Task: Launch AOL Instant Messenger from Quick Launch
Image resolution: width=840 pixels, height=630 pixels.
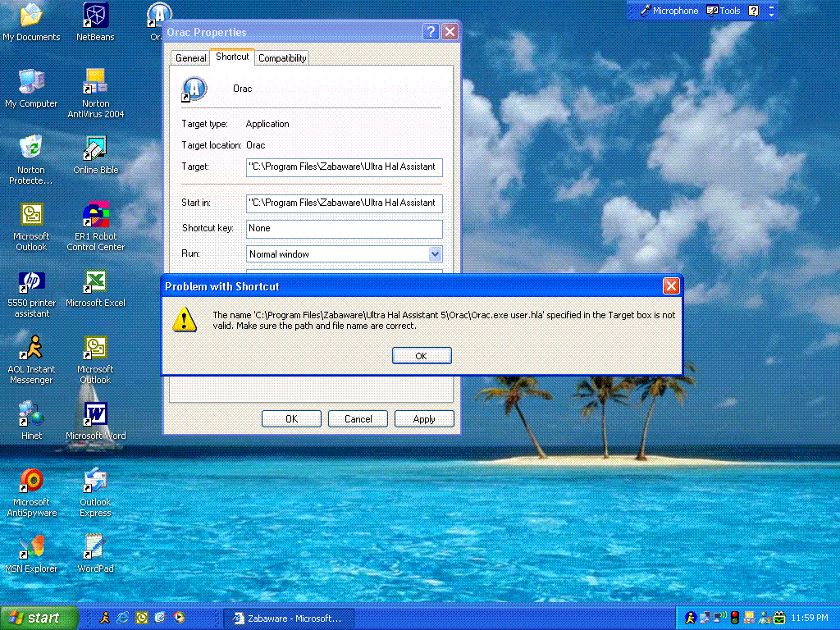Action: [105, 618]
